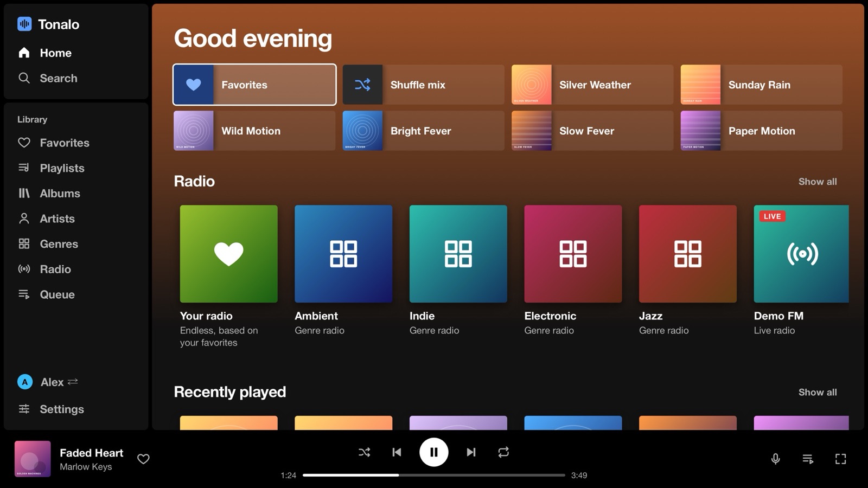Enter fullscreen mode in player bar
Screen dimensions: 868x488
pos(840,459)
